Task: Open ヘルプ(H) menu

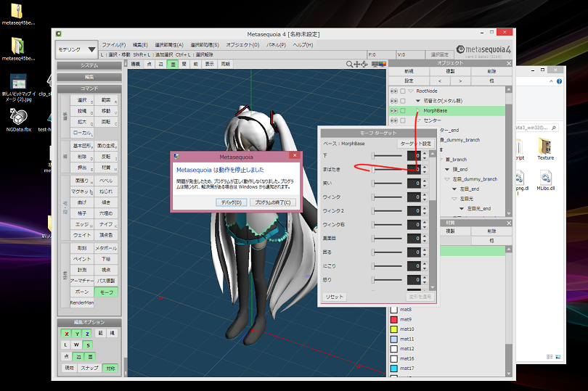Action: [303, 45]
